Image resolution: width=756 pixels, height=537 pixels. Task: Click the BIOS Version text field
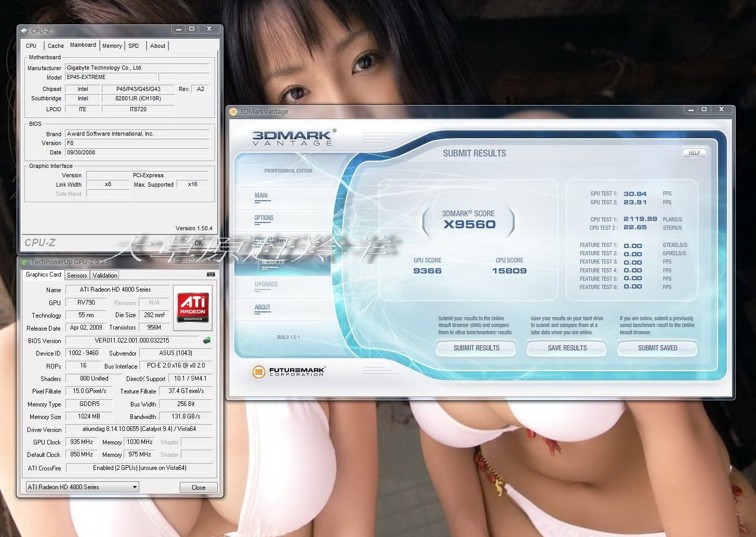click(x=132, y=340)
